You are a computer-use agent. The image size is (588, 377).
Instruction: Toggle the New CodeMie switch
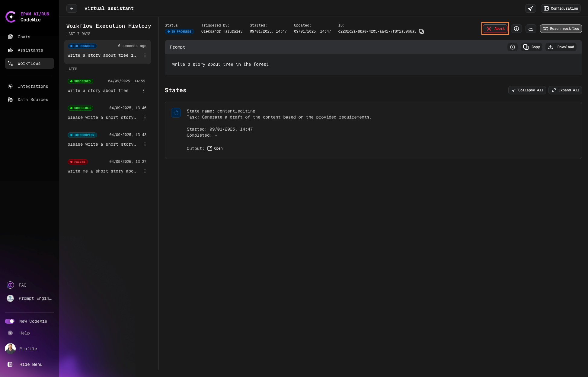pyautogui.click(x=10, y=321)
